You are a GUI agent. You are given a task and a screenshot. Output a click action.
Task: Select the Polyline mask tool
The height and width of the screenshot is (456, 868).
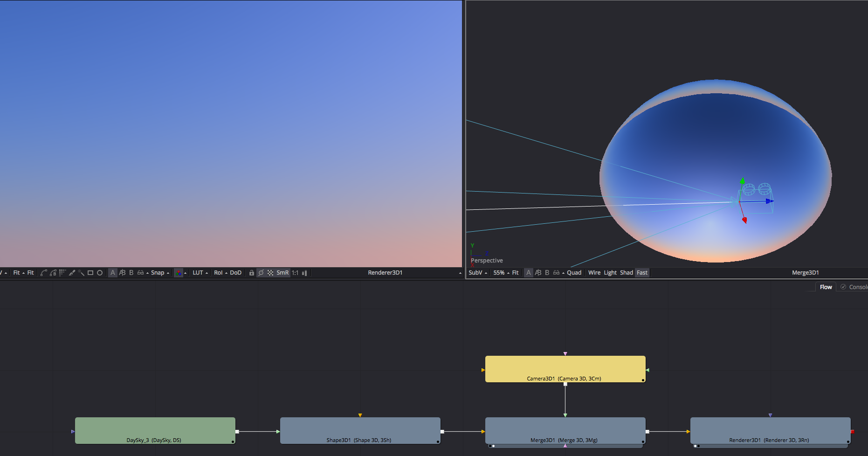[43, 273]
